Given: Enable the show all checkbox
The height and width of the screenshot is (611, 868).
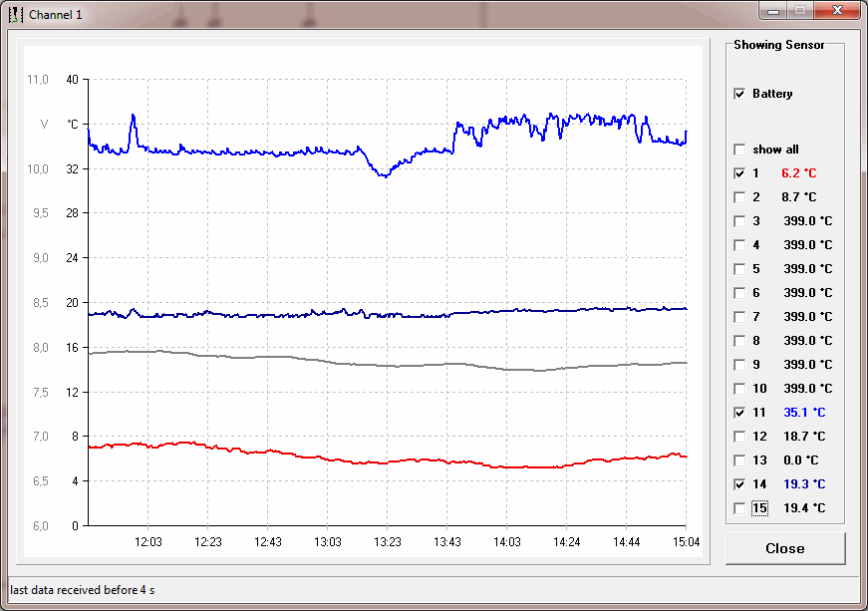Looking at the screenshot, I should point(739,150).
